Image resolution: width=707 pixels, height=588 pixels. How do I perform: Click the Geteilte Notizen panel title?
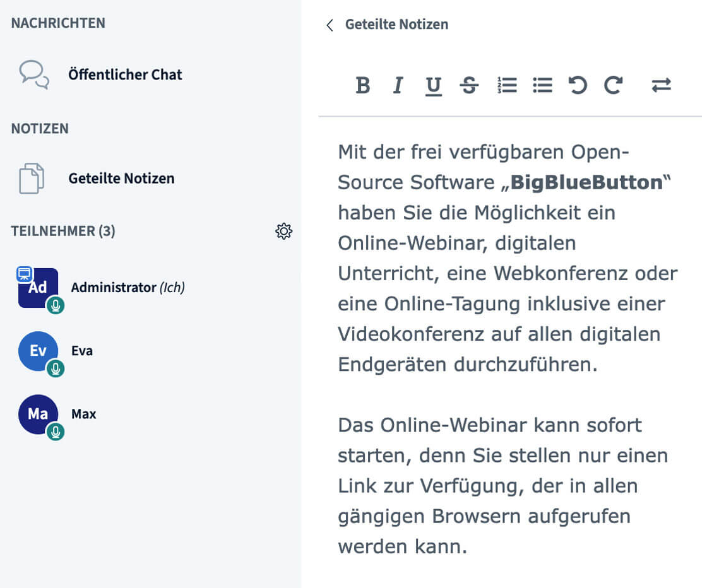pos(397,25)
